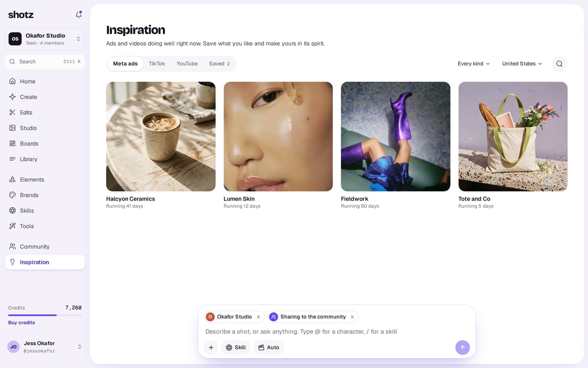Click the Home sidebar icon
The width and height of the screenshot is (588, 368).
click(x=13, y=81)
